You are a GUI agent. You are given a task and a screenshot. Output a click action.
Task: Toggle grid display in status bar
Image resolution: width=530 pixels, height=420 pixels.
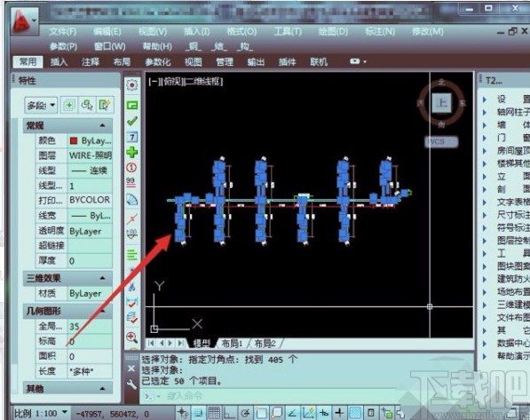214,413
